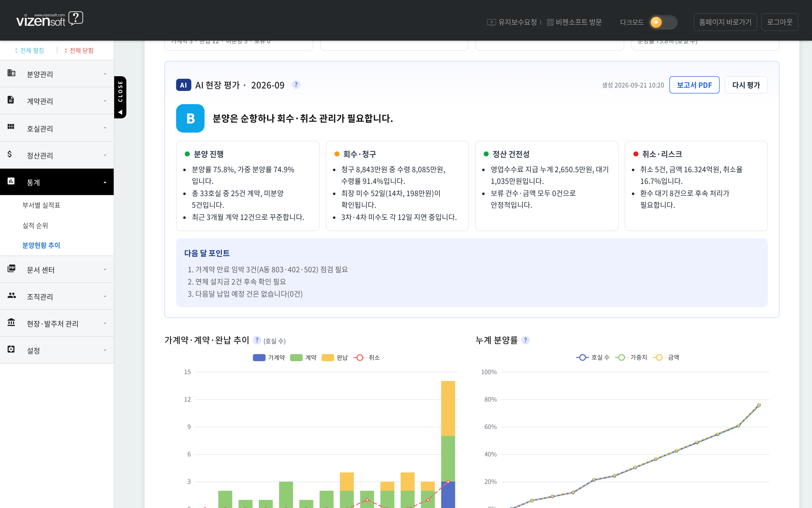Image resolution: width=812 pixels, height=508 pixels.
Task: Toggle the 호실 수 legend series
Action: tap(593, 357)
